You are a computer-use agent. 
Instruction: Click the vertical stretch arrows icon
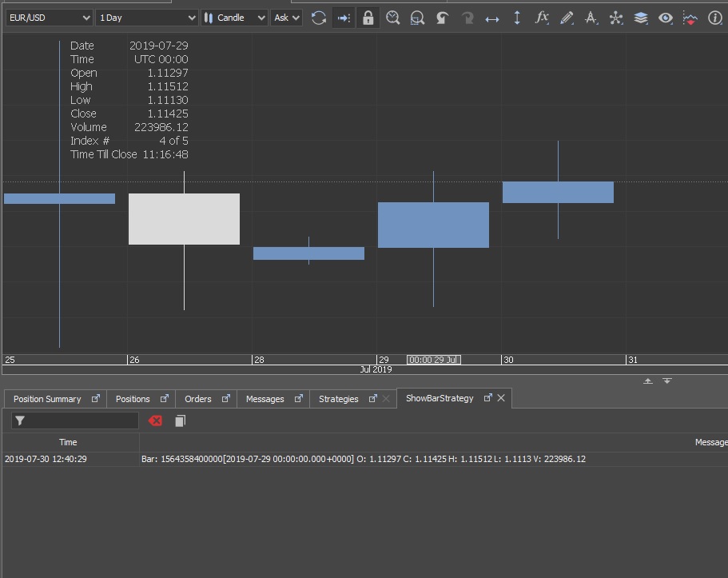pyautogui.click(x=517, y=18)
